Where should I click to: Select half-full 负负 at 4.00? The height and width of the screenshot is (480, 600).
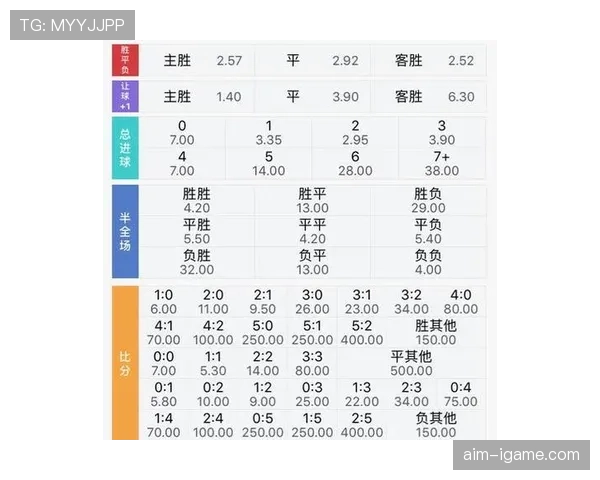tap(428, 263)
